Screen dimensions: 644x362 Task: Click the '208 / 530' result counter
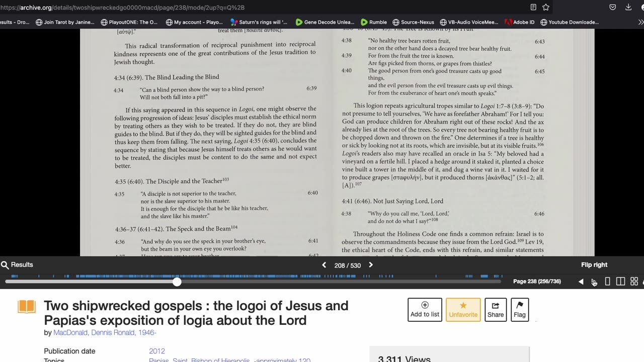348,265
